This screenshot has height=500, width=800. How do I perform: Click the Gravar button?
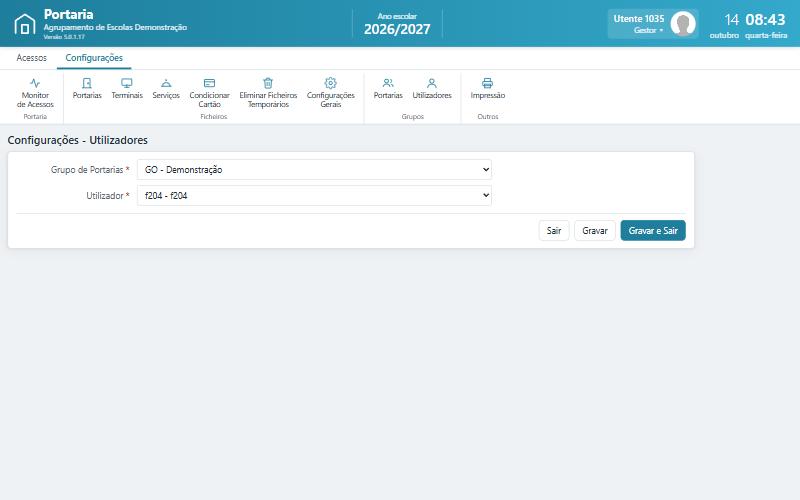coord(595,231)
